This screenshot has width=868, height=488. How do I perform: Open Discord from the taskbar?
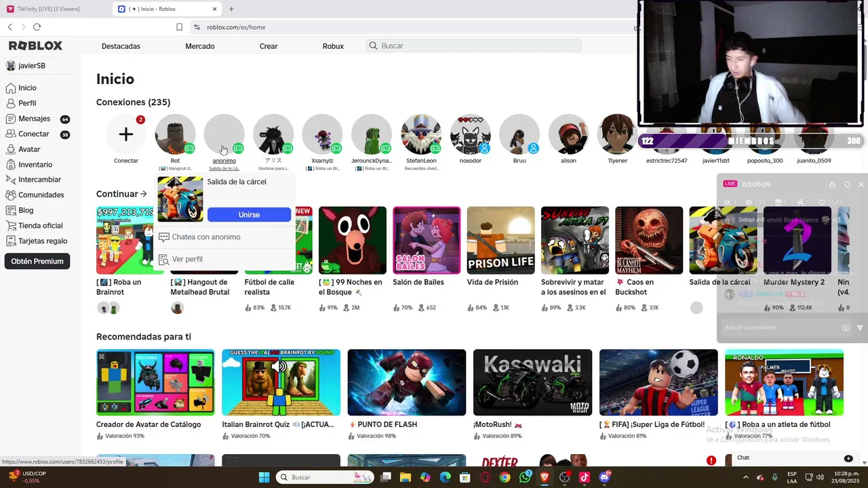pos(604,477)
